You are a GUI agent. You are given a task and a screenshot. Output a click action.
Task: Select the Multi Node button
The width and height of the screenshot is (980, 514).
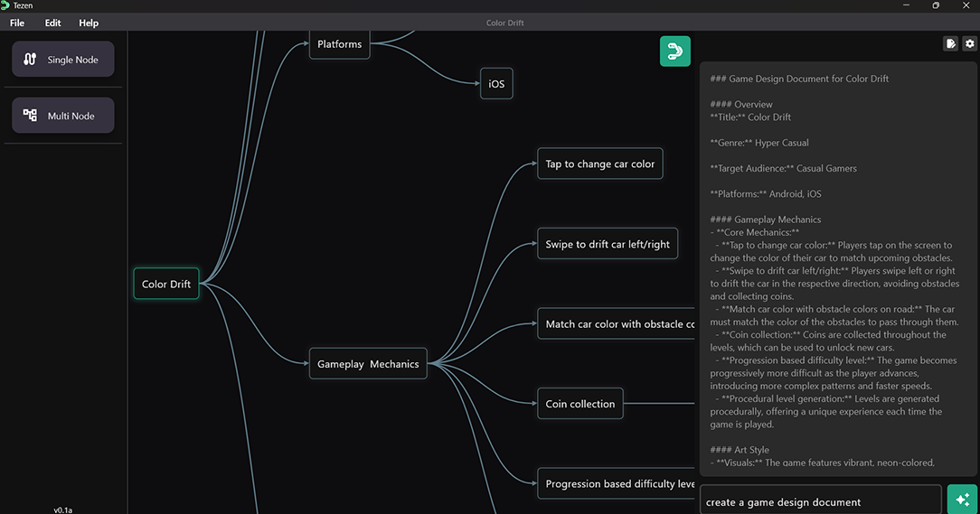pyautogui.click(x=63, y=116)
